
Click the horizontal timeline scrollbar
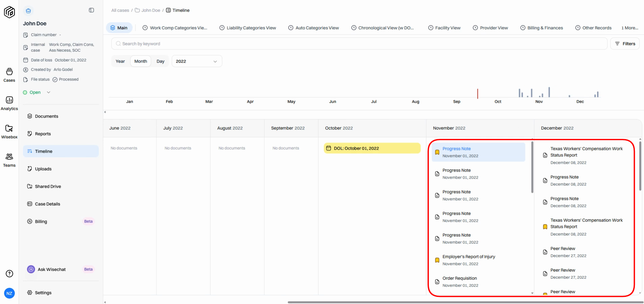tap(465, 302)
